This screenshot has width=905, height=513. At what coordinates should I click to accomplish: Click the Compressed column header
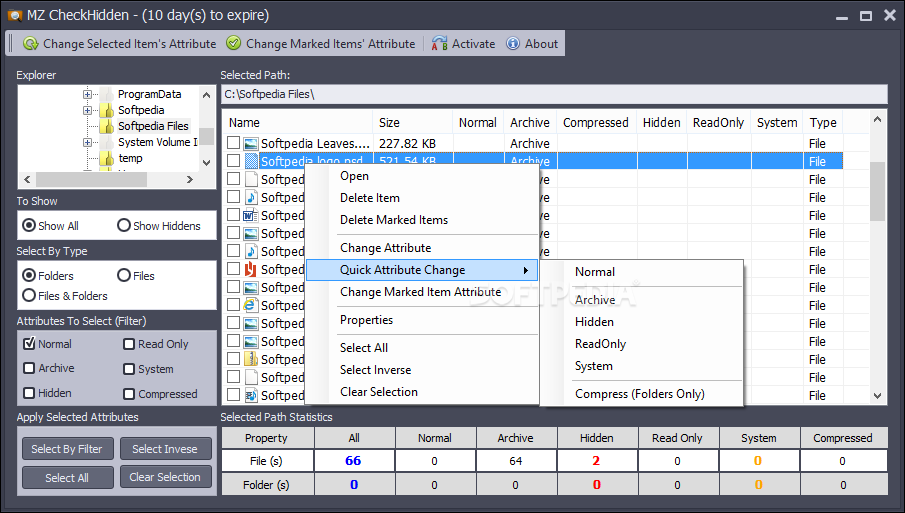pos(596,122)
